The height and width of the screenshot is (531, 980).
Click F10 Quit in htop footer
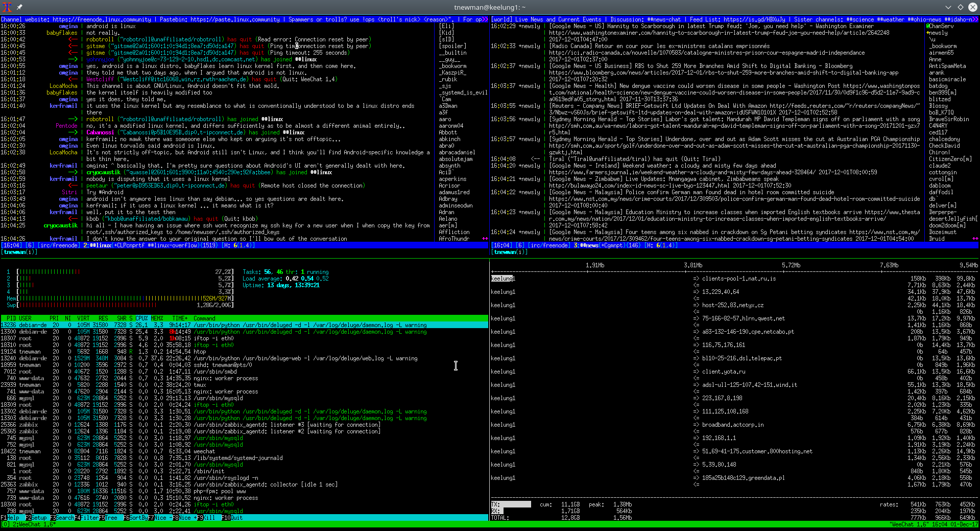coord(232,518)
